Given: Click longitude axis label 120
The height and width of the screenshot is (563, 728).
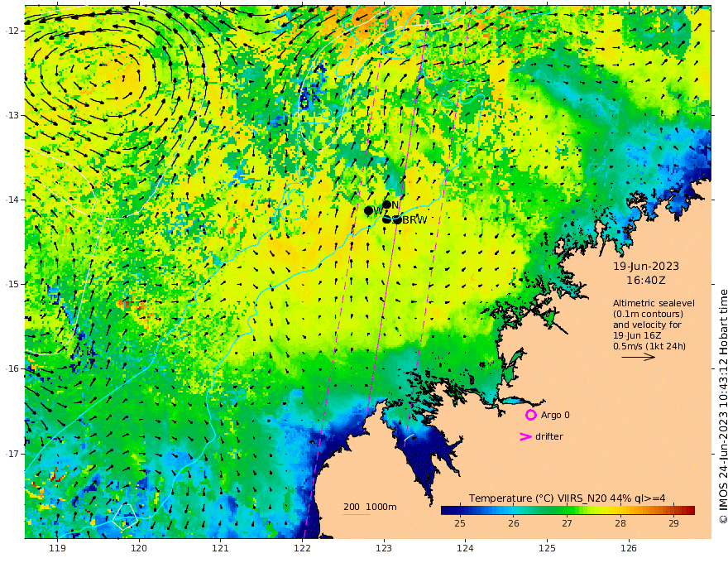Looking at the screenshot, I should click(139, 549).
